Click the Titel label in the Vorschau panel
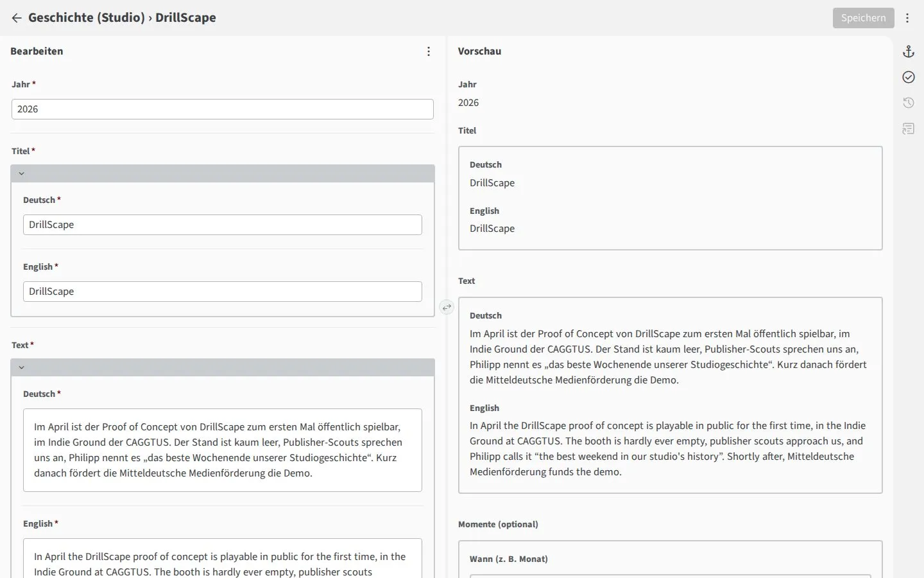 coord(467,130)
